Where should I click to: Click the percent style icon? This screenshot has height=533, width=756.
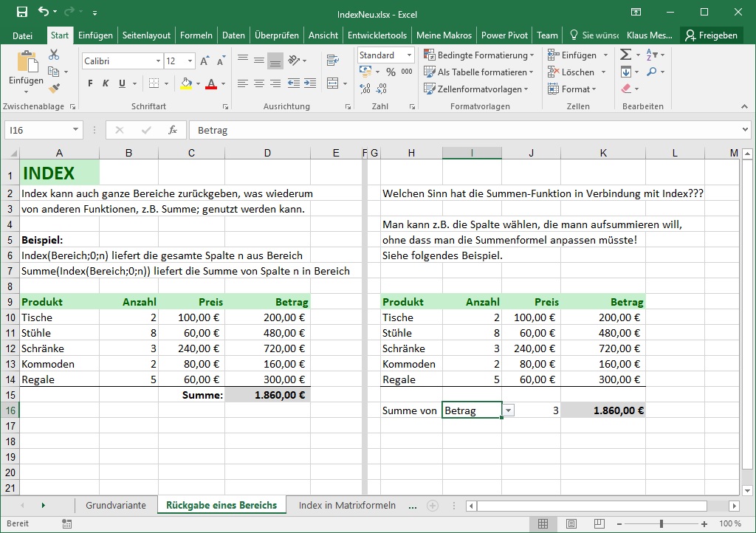390,72
